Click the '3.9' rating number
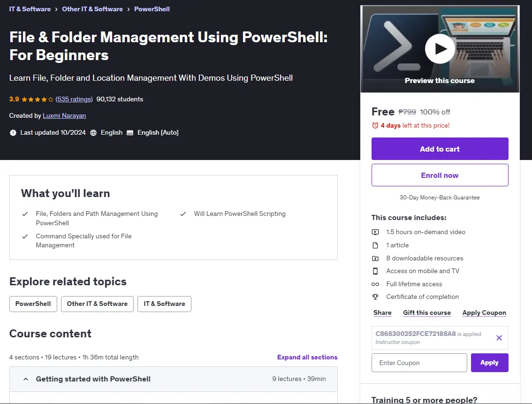 pos(14,99)
